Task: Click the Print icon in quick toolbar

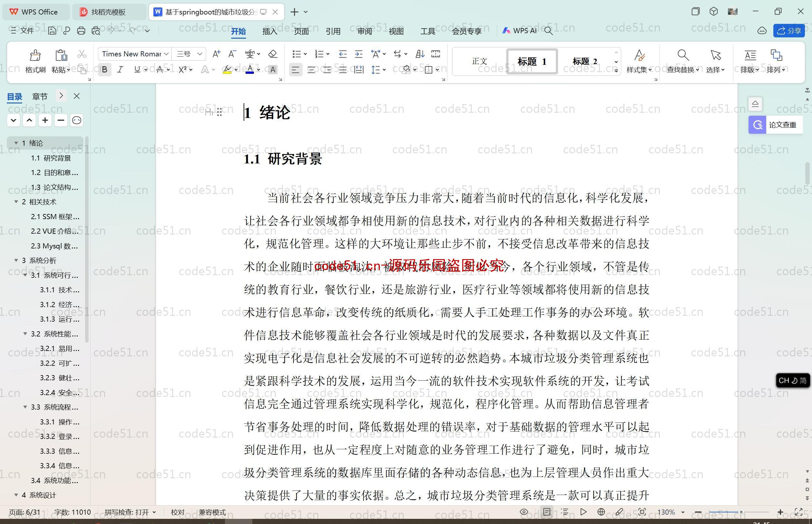Action: 81,31
